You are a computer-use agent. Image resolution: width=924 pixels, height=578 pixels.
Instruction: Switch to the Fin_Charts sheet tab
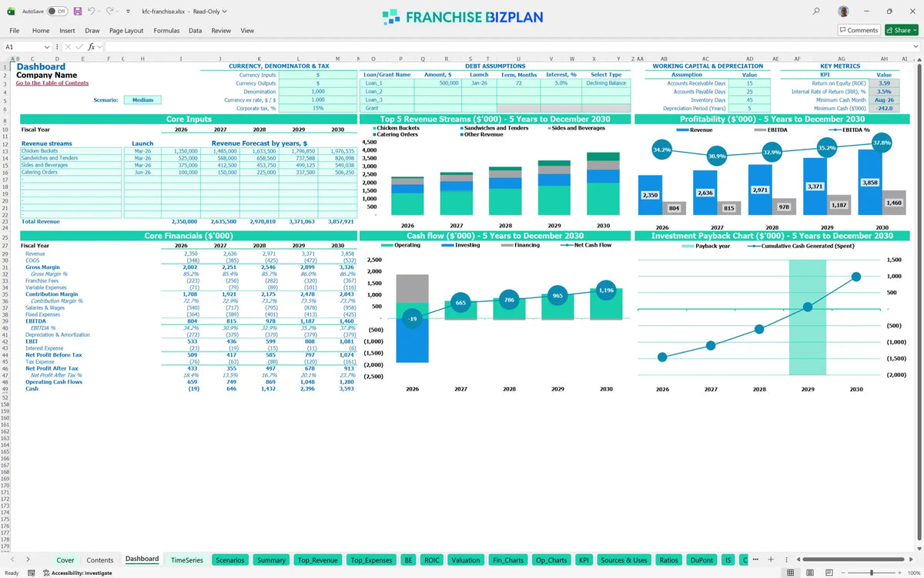(508, 560)
